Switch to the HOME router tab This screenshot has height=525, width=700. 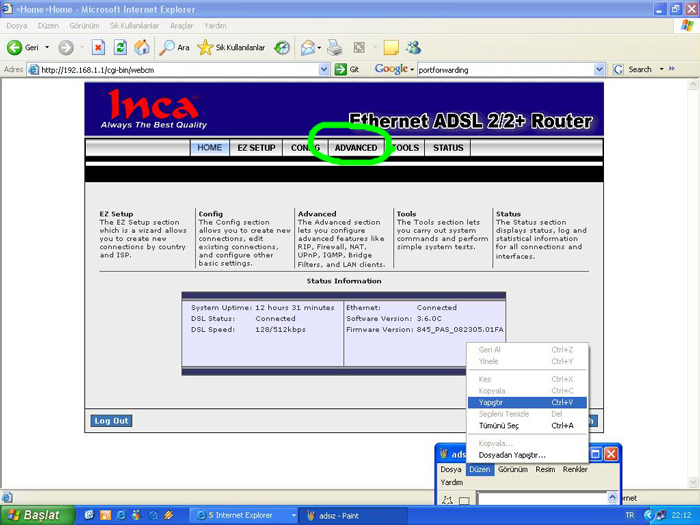[210, 148]
